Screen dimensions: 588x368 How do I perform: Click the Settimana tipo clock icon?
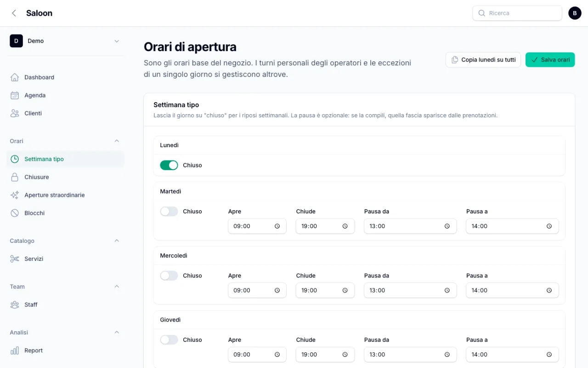[x=15, y=159]
